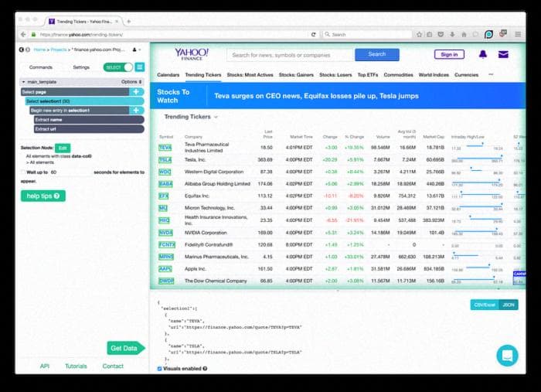Click the Yahoo news symbols search field
The image size is (541, 392).
(x=291, y=55)
